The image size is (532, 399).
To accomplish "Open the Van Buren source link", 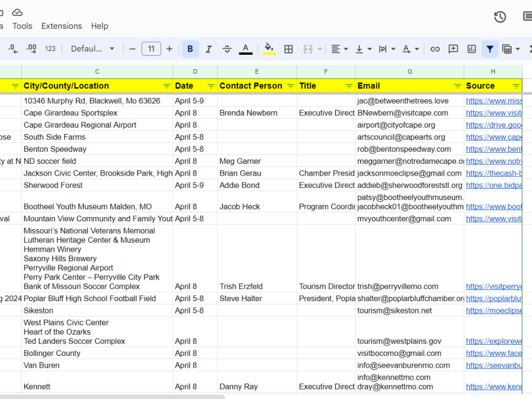I will pyautogui.click(x=494, y=365).
